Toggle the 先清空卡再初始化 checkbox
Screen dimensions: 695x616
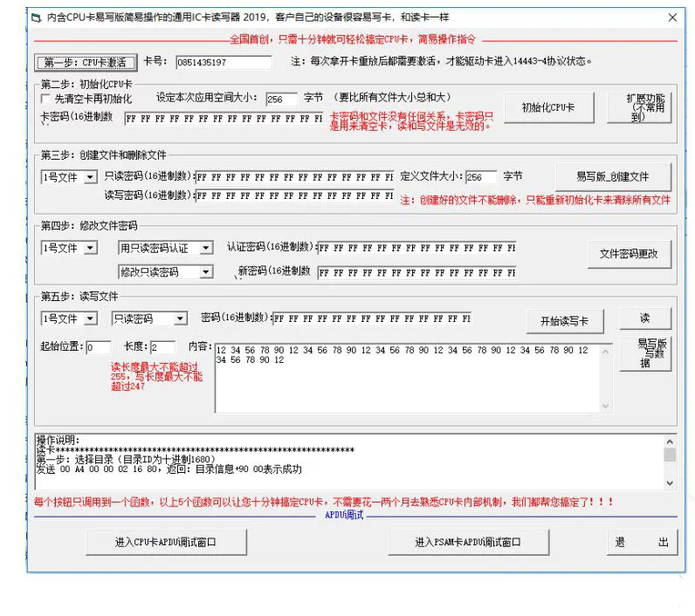(x=45, y=99)
